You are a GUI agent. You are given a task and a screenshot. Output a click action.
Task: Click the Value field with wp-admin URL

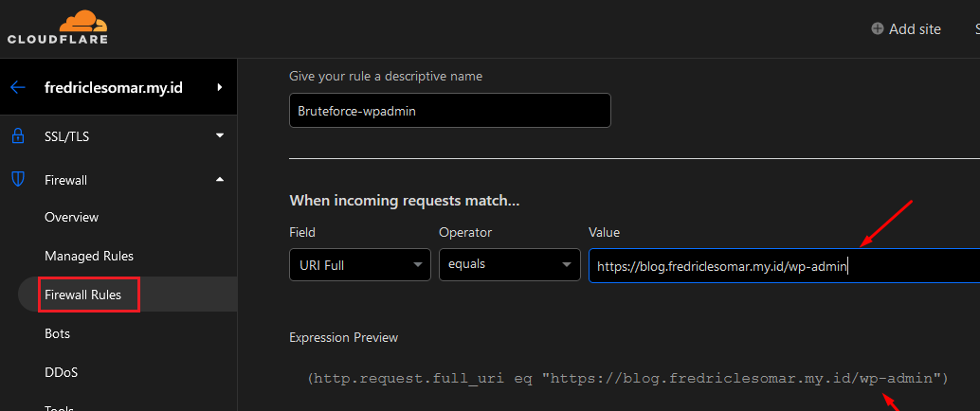[x=782, y=266]
